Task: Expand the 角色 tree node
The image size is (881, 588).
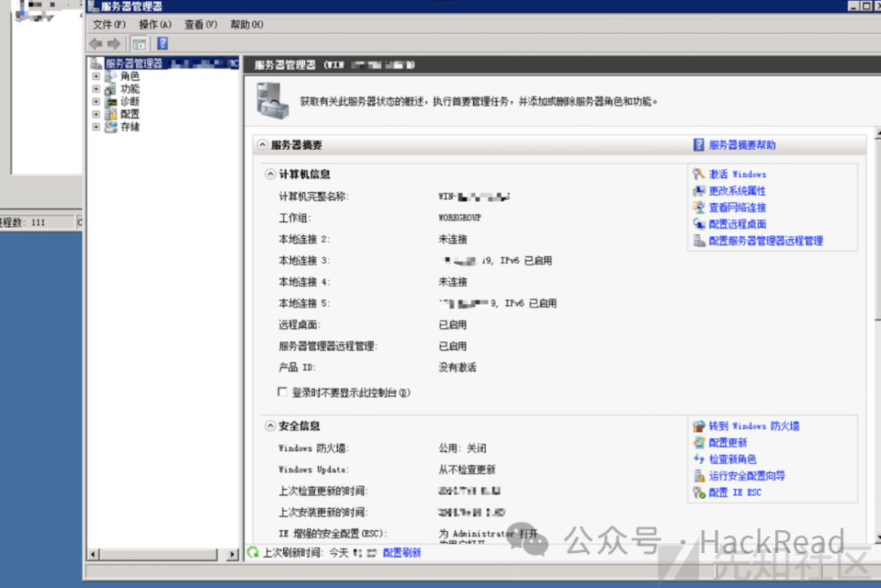Action: tap(96, 77)
